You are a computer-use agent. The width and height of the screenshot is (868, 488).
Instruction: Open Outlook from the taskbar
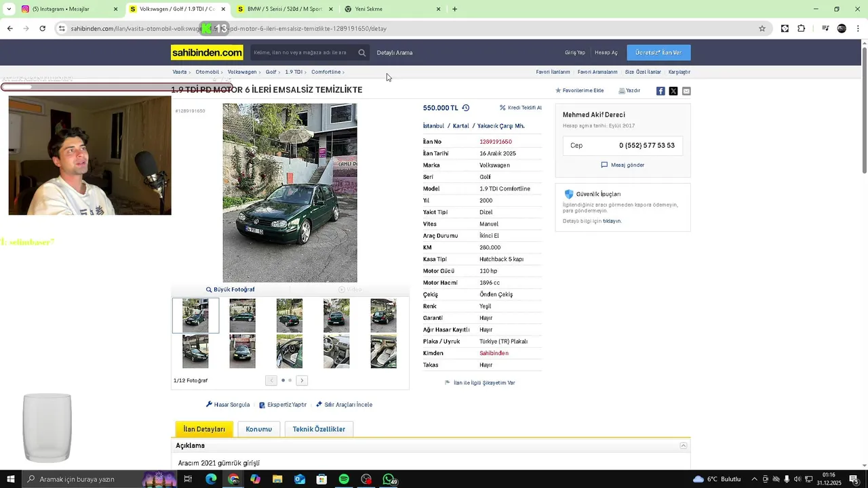(x=300, y=479)
